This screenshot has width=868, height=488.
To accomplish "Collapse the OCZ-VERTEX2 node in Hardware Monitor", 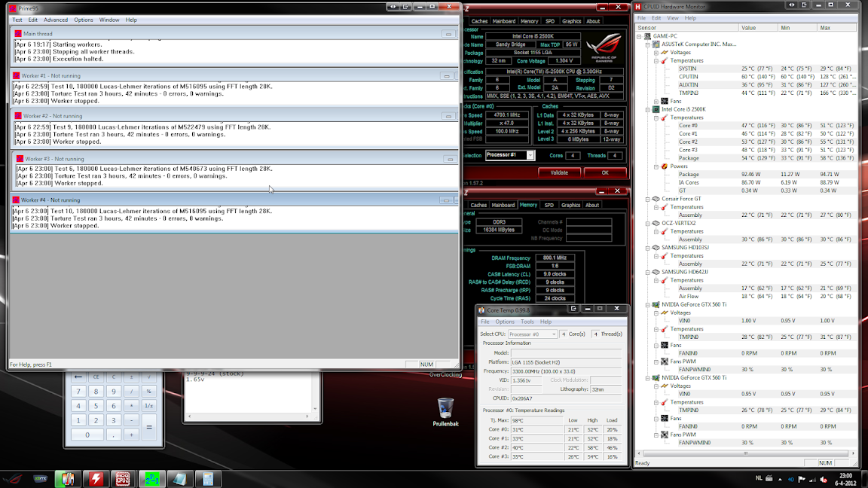I will click(646, 222).
